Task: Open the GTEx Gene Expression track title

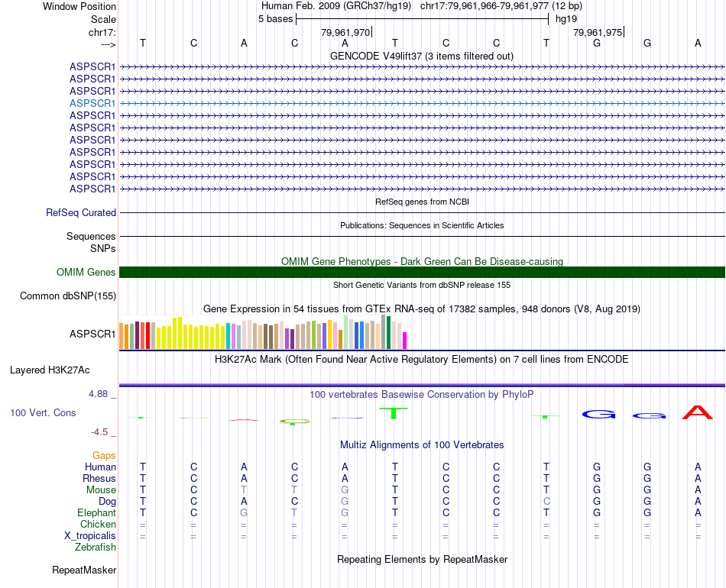Action: coord(422,309)
